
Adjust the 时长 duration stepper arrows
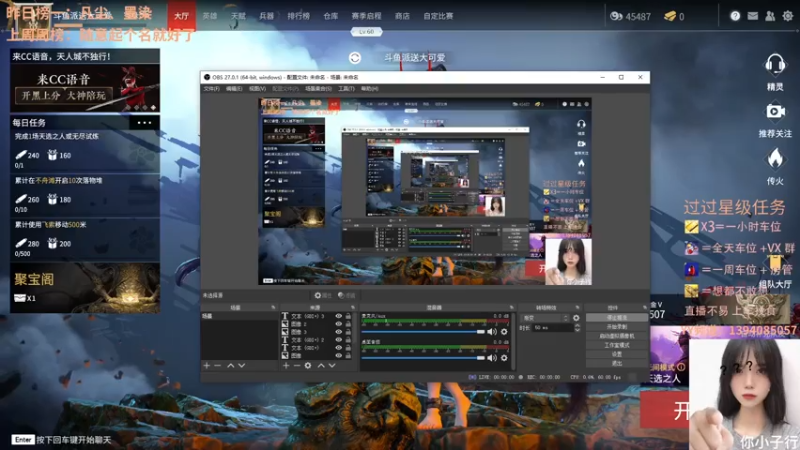click(577, 328)
